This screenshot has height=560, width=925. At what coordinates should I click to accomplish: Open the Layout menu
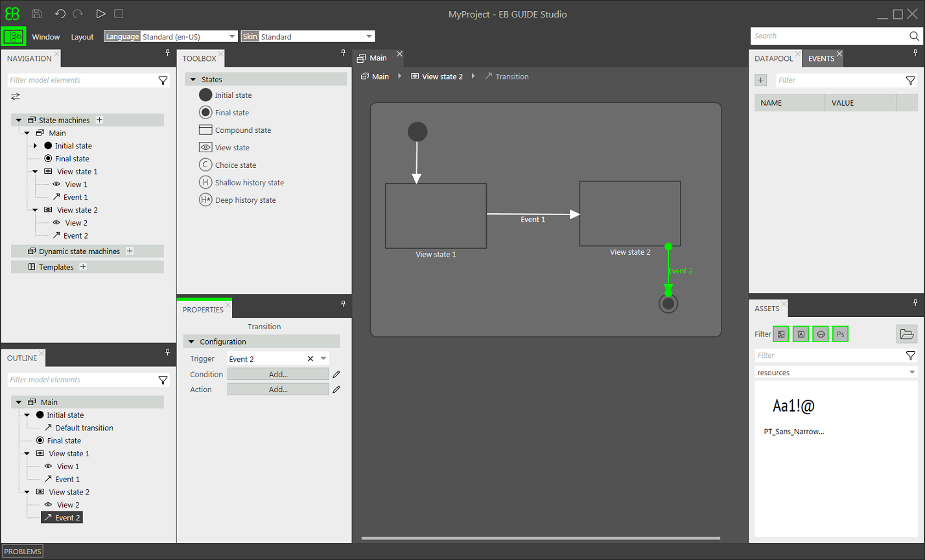pyautogui.click(x=82, y=37)
